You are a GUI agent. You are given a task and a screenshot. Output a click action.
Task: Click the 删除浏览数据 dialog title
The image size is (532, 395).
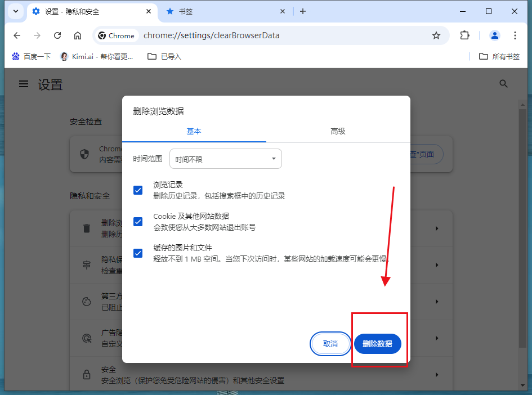pos(158,111)
